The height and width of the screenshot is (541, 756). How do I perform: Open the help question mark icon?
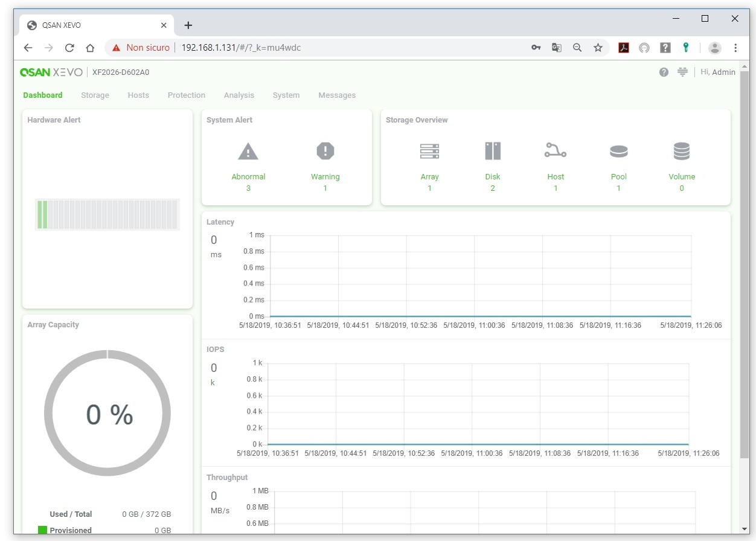664,72
